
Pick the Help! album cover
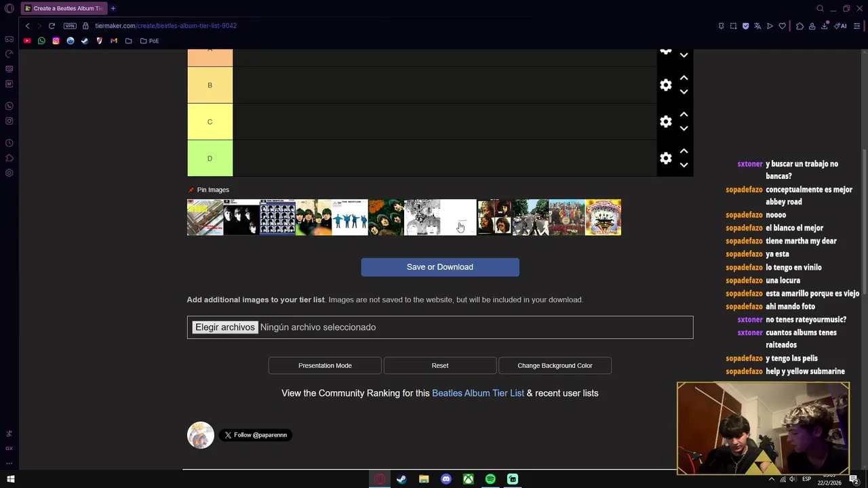tap(350, 217)
